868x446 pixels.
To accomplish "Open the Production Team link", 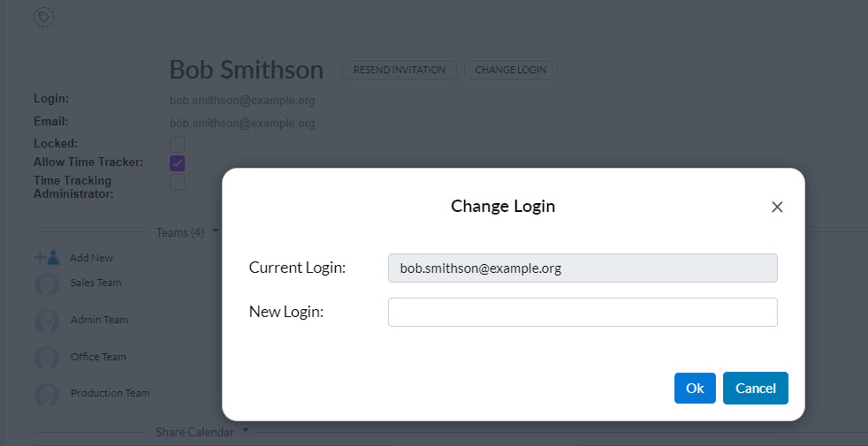I will (x=110, y=393).
